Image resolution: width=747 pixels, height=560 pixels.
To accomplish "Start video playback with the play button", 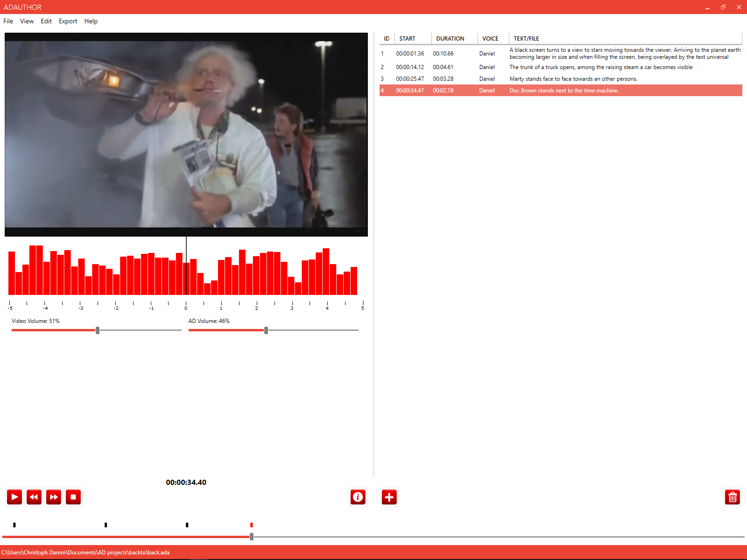I will (x=14, y=497).
